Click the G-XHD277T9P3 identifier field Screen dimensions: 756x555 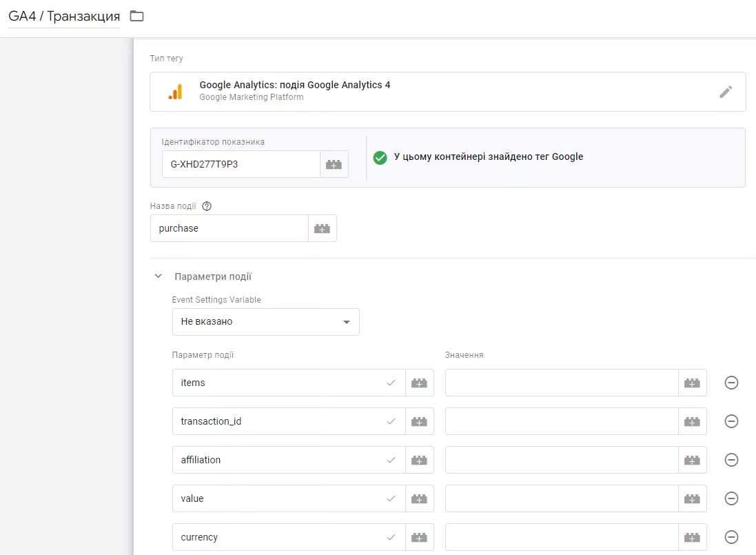241,164
